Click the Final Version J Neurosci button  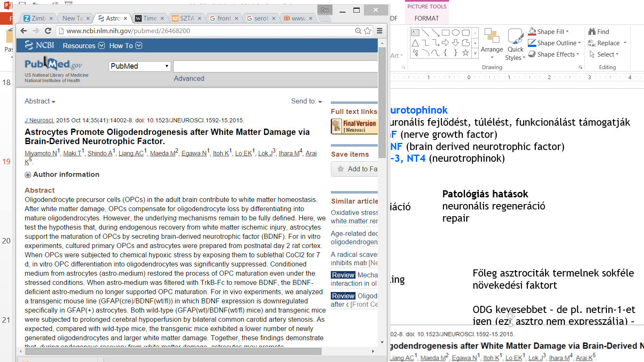pyautogui.click(x=354, y=127)
